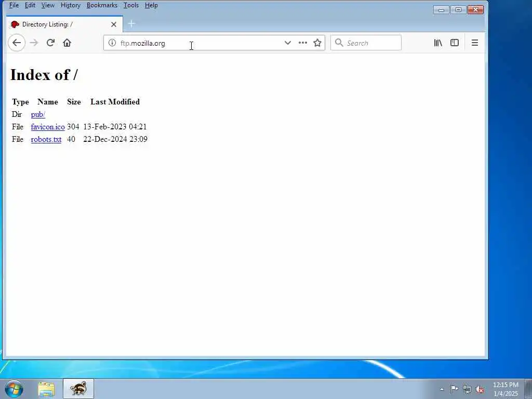The image size is (532, 399).
Task: Focus the Search input box
Action: 366,43
